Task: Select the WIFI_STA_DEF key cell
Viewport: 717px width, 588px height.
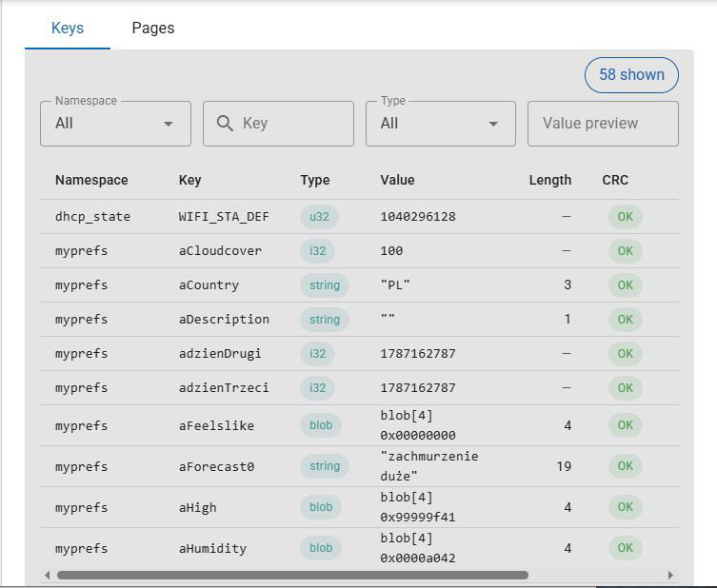Action: point(224,217)
